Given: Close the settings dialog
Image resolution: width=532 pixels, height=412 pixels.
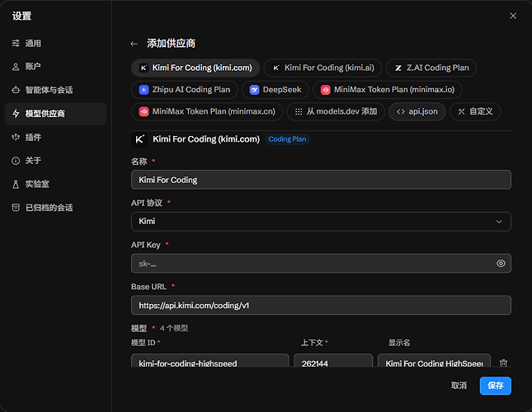Looking at the screenshot, I should [513, 16].
